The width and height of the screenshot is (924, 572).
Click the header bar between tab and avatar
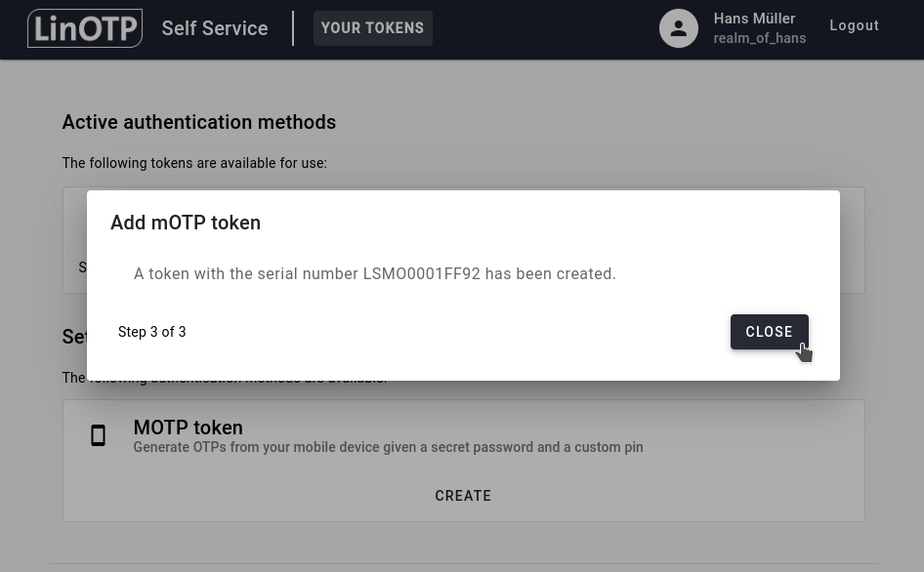click(545, 28)
